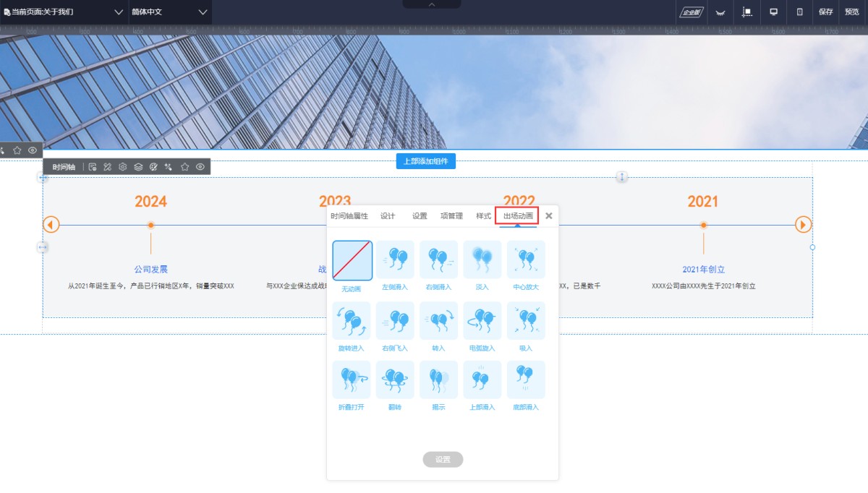Apply the 转入 animation
The width and height of the screenshot is (868, 493).
click(x=439, y=321)
